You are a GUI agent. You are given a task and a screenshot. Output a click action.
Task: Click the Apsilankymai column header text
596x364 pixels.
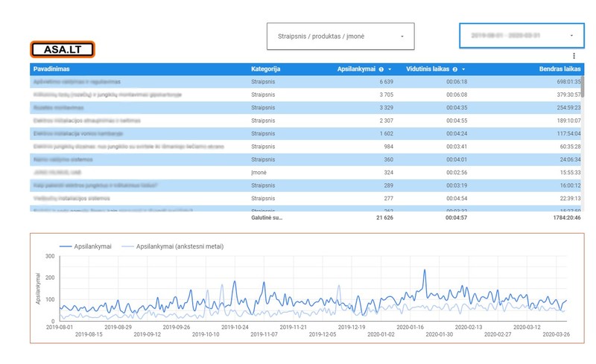[356, 68]
